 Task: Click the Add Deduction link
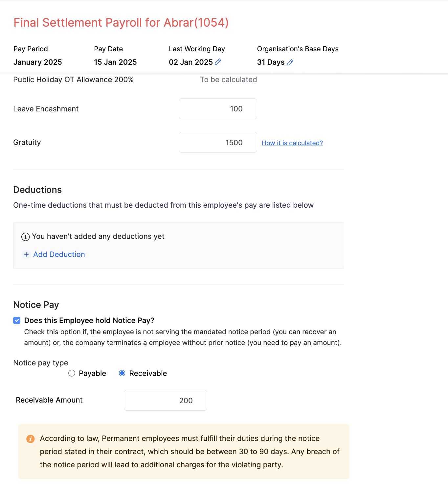coord(59,254)
